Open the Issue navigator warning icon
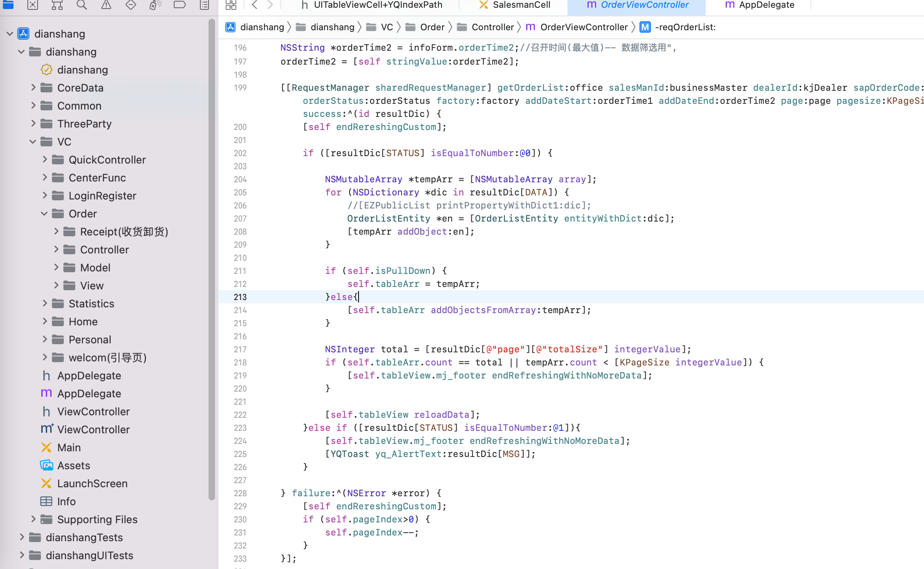Screen dimensions: 924x569 tap(106, 4)
